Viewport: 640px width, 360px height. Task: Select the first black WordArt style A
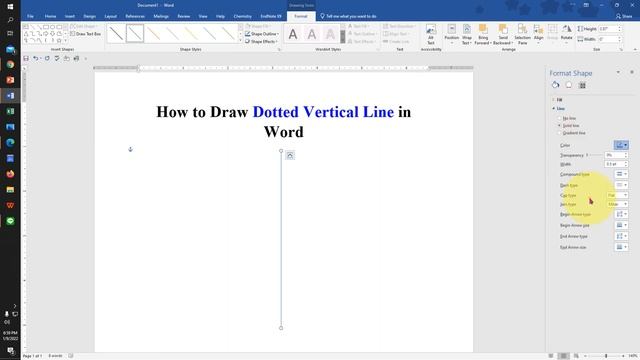[293, 34]
